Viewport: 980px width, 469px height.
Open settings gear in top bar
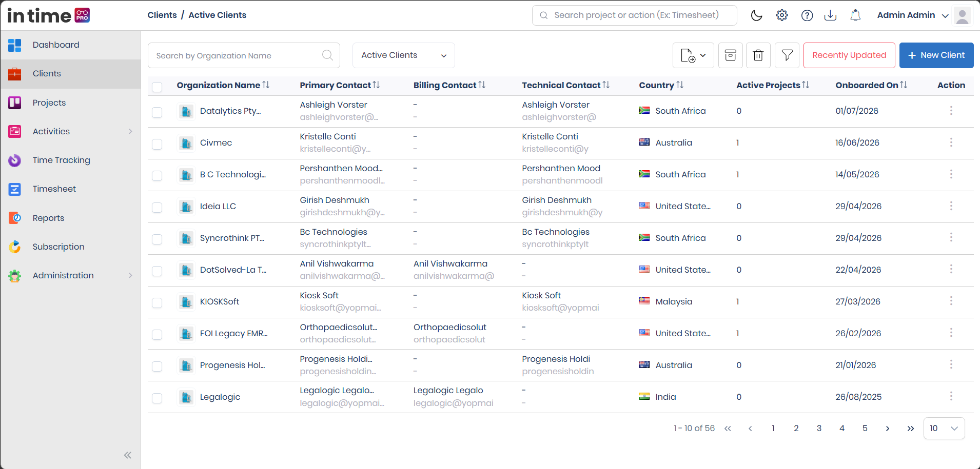[x=781, y=15]
